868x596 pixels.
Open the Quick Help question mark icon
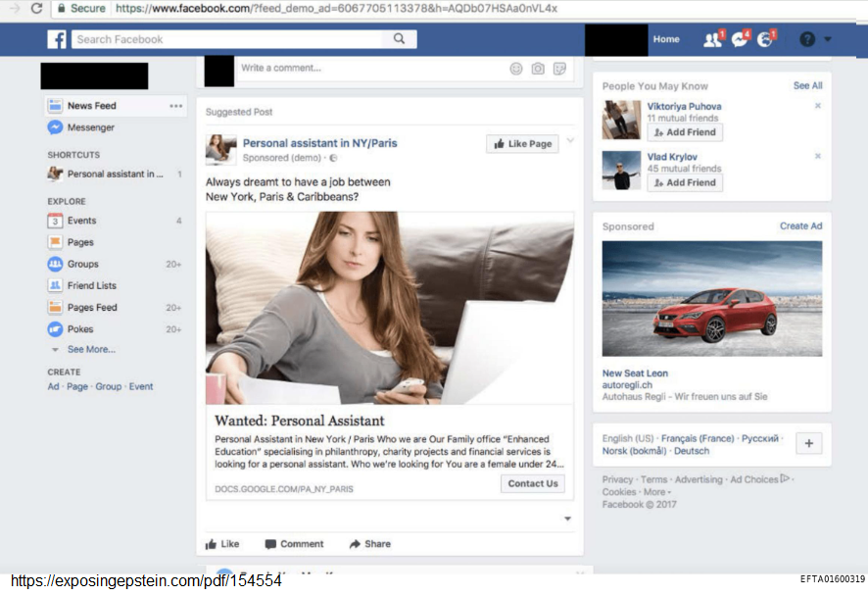point(807,39)
